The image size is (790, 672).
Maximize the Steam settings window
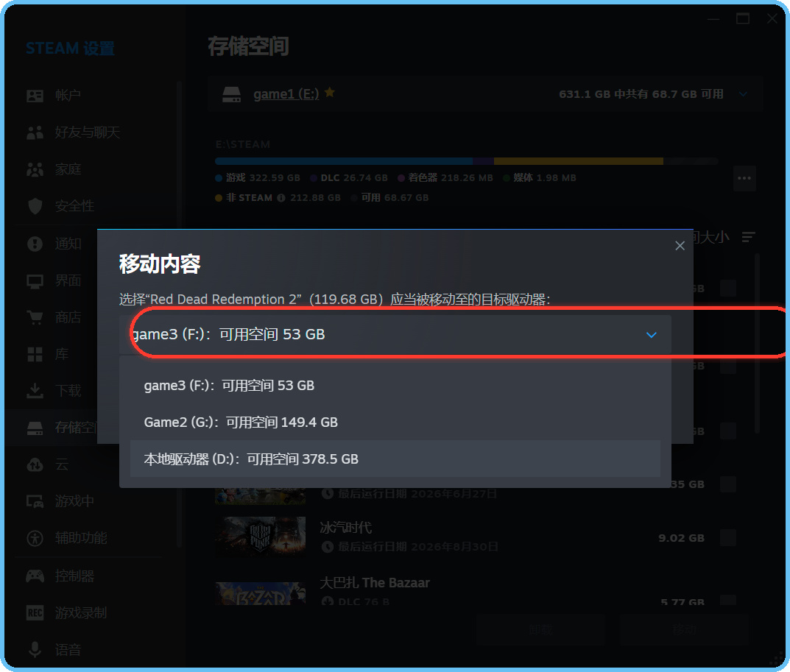[743, 18]
